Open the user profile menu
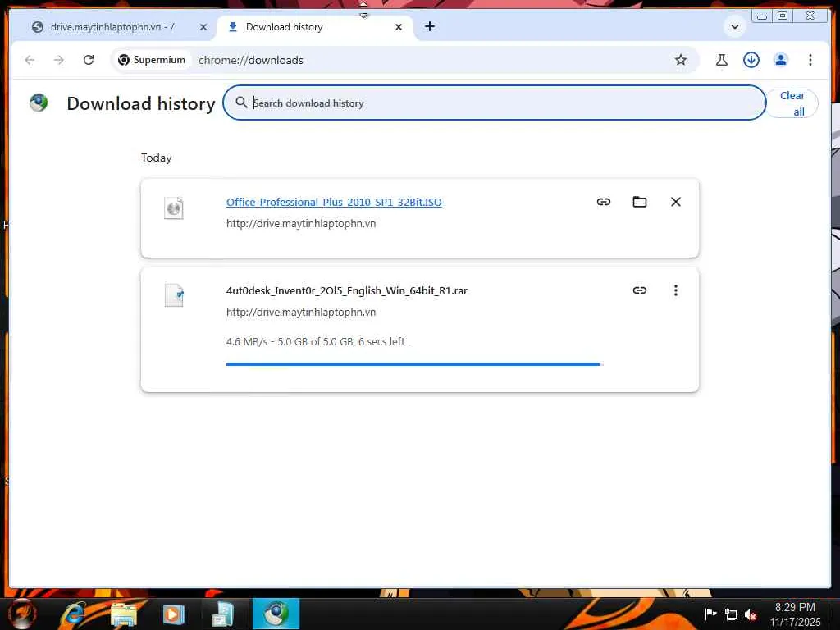 781,60
